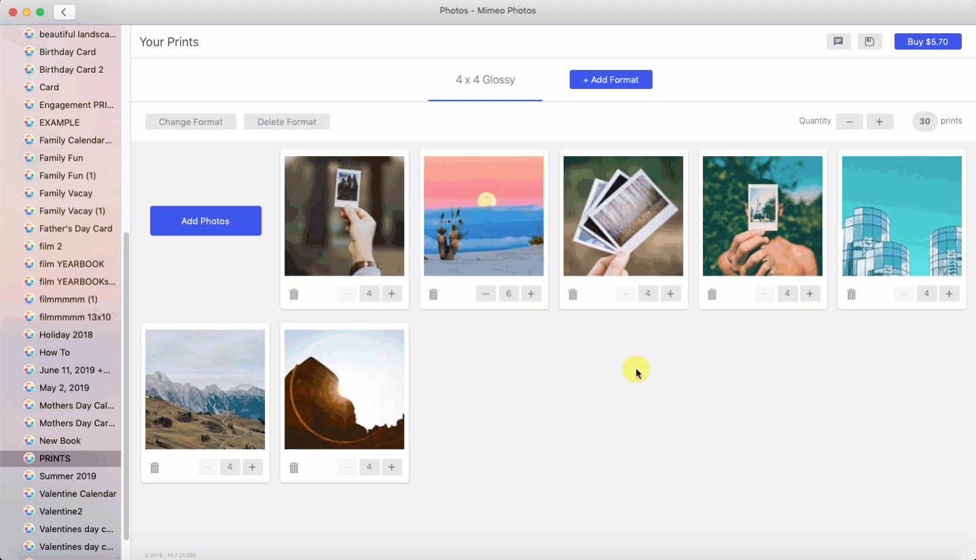This screenshot has width=976, height=560.
Task: Increase quantity of the sunset beach print
Action: tap(531, 293)
